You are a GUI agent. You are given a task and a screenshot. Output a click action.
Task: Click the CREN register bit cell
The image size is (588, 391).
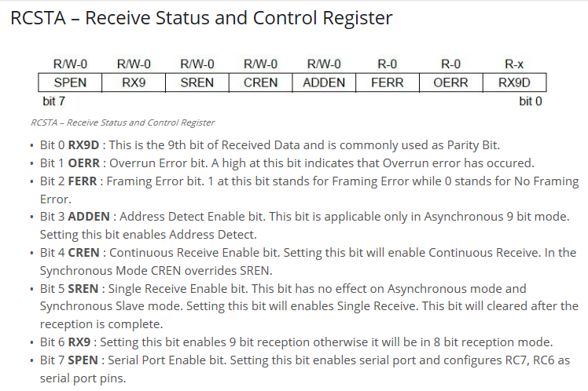[x=261, y=82]
